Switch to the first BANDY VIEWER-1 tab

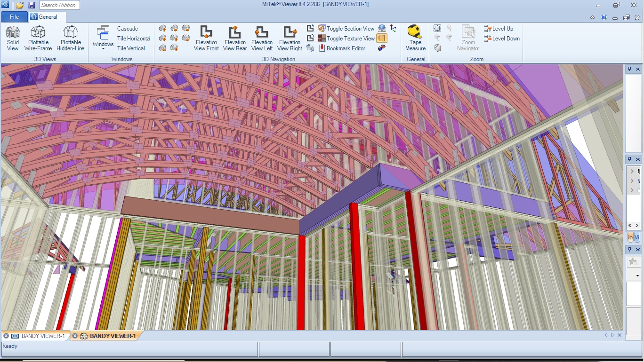pyautogui.click(x=38, y=336)
